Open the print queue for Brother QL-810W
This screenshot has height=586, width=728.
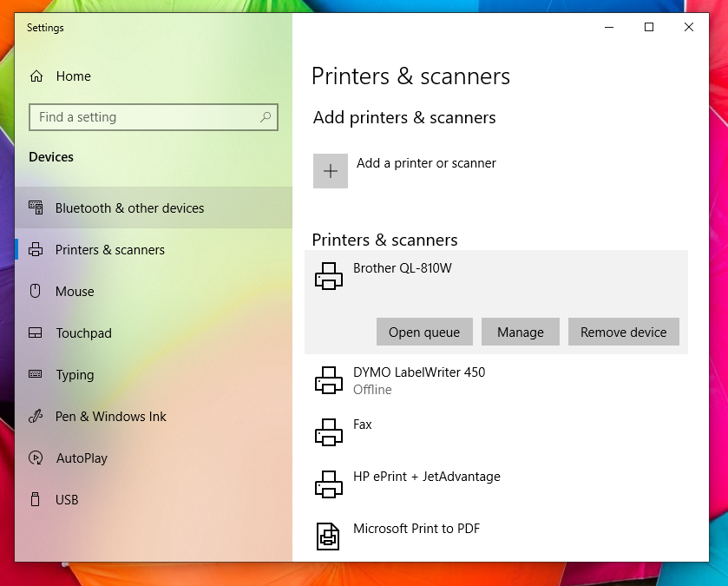tap(424, 332)
